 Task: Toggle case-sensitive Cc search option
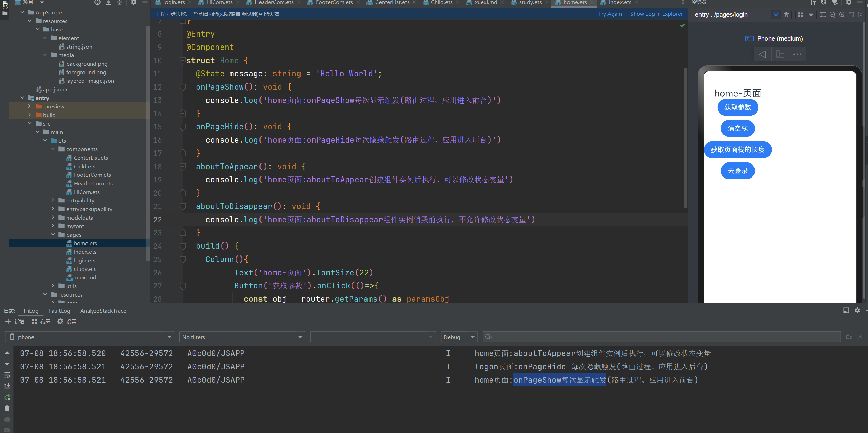(849, 337)
